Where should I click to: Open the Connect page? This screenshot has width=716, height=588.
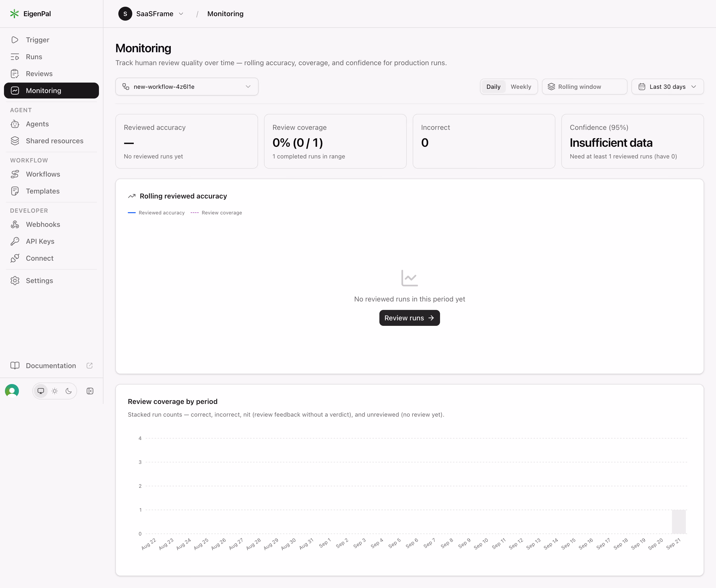tap(51, 258)
